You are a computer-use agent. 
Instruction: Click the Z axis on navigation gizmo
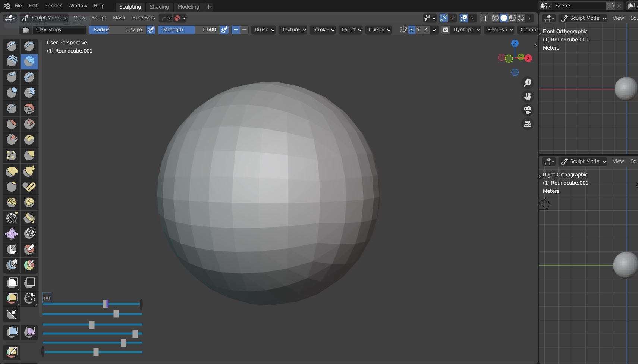(x=515, y=43)
